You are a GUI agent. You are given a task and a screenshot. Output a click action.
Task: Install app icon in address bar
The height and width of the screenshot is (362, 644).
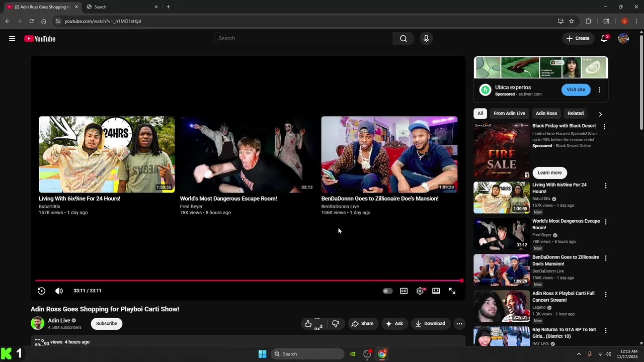[560, 21]
